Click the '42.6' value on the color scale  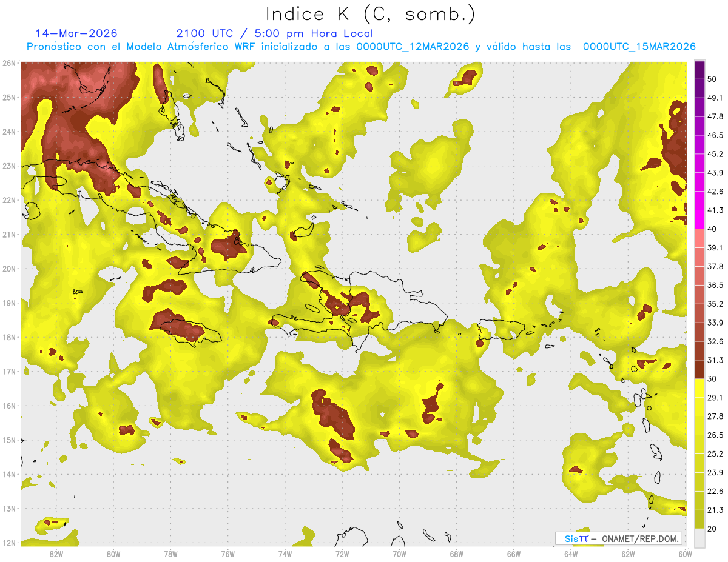coord(715,192)
